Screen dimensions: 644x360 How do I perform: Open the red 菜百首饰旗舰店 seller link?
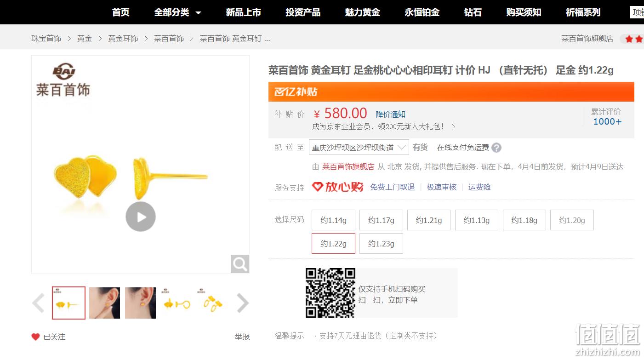[x=348, y=167]
